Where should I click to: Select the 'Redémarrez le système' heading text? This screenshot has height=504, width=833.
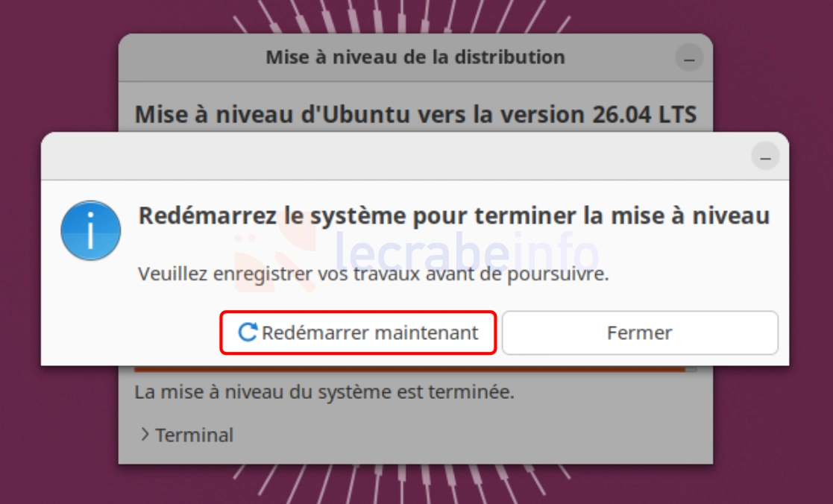pyautogui.click(x=453, y=215)
